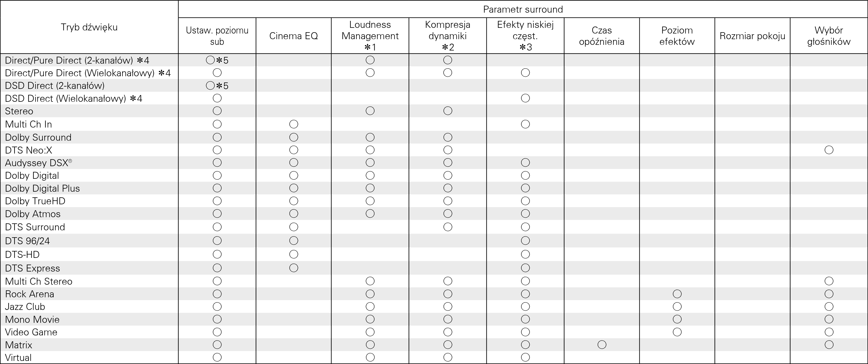Click the Matrix circle under Czas opóźnienia
868x364 pixels.
coord(602,344)
